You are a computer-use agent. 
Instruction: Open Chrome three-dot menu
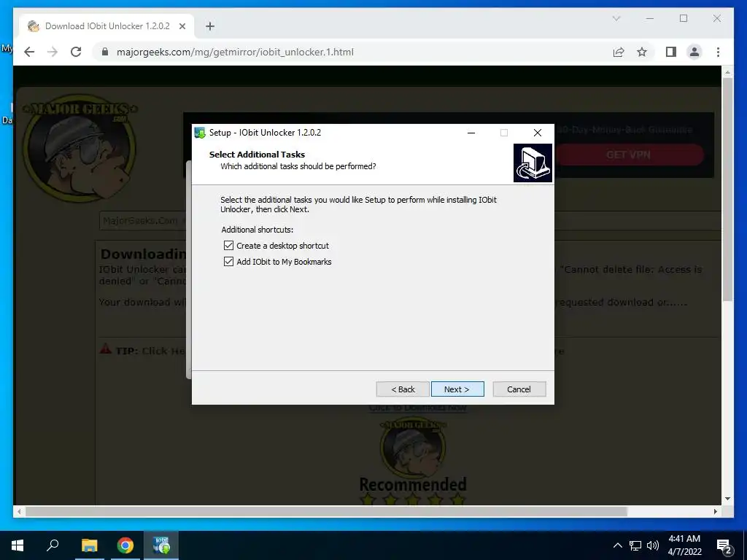(x=718, y=52)
